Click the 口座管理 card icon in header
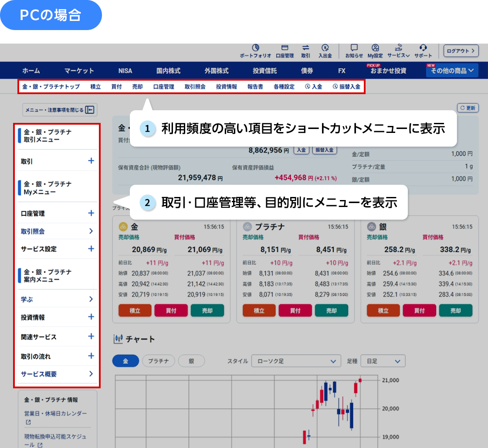488x448 pixels. tap(285, 48)
